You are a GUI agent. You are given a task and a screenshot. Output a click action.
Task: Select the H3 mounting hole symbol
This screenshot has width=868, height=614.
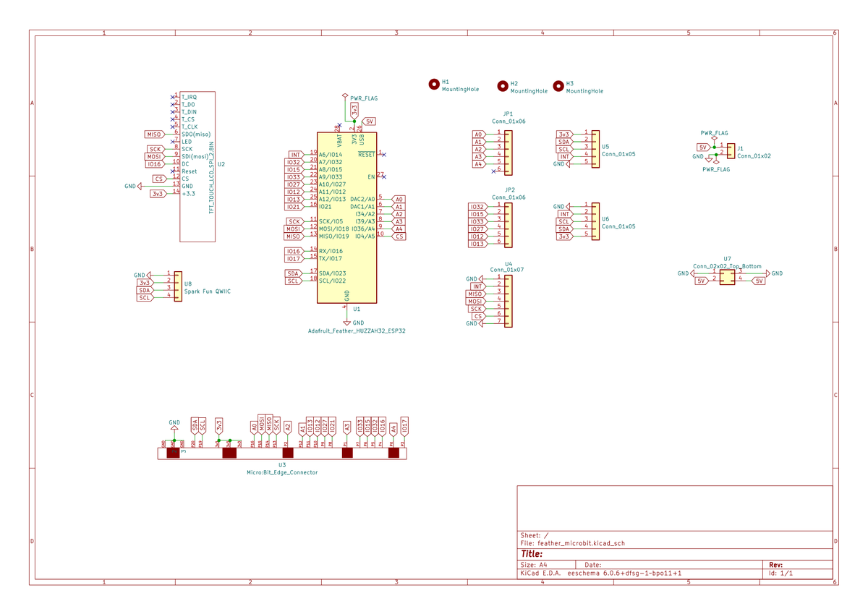pos(558,87)
